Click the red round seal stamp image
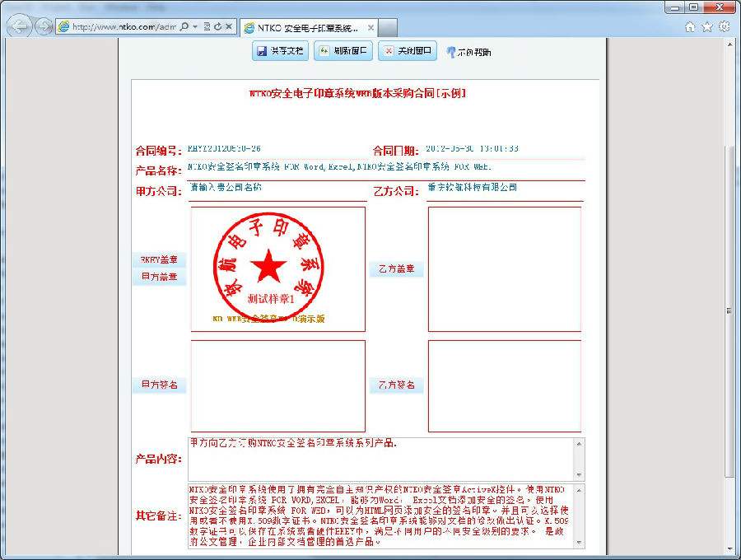Viewport: 741px width, 560px height. pyautogui.click(x=268, y=267)
